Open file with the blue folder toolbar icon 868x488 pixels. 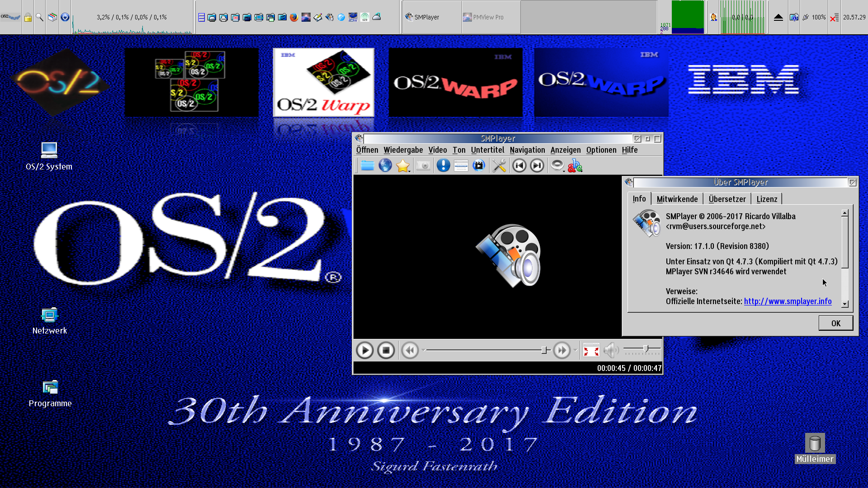point(367,166)
